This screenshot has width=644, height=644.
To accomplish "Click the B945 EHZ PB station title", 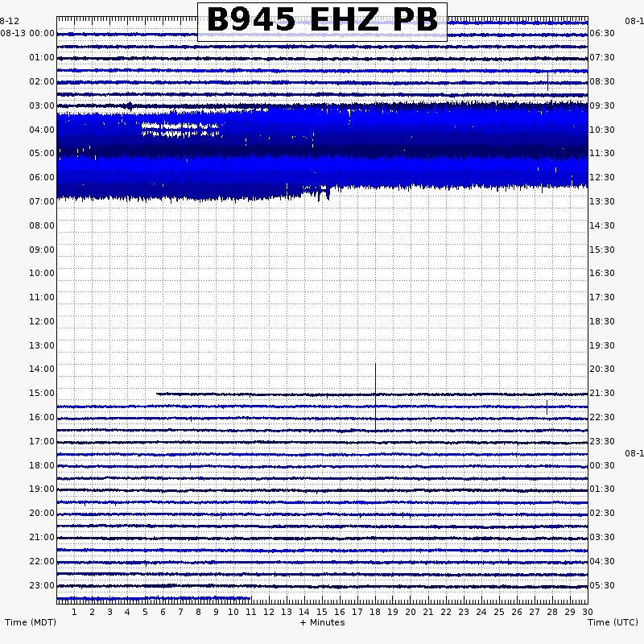I will click(x=322, y=20).
